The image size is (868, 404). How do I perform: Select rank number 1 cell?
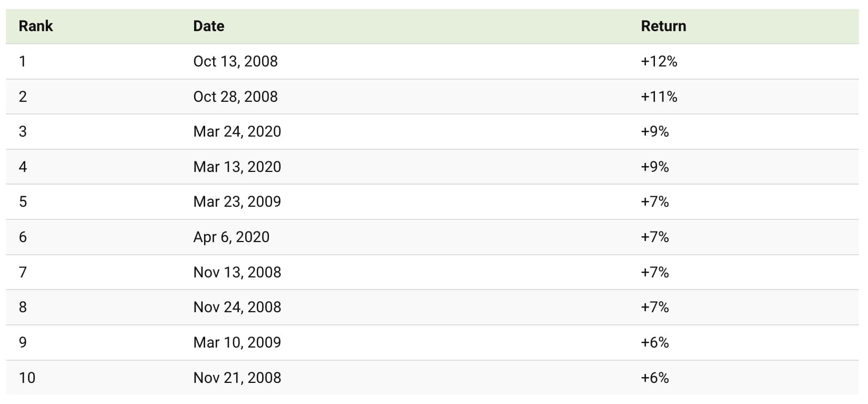(22, 61)
